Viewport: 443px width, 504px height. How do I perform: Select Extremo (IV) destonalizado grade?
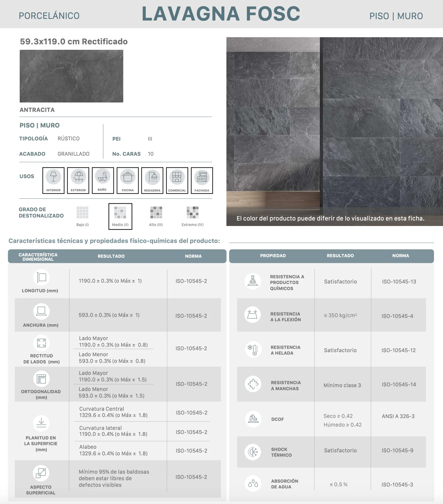tap(193, 216)
